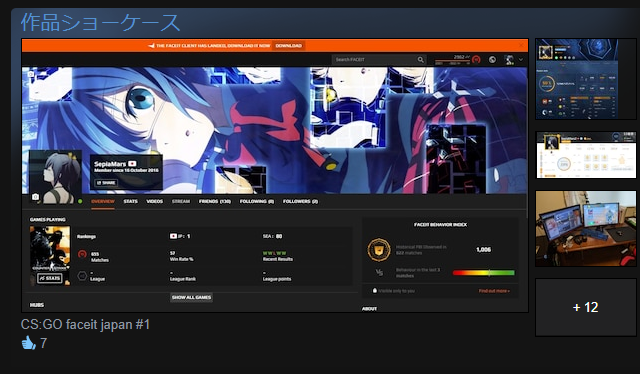
Task: Click the green online status dot
Action: point(80,201)
